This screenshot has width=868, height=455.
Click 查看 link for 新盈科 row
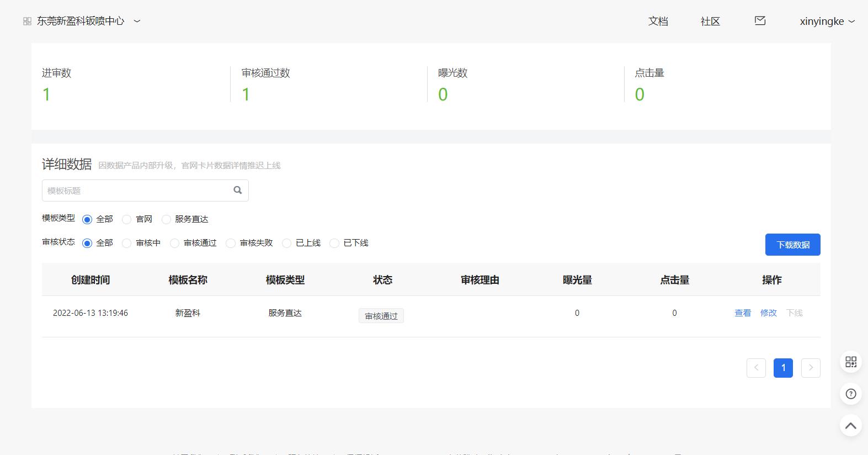743,313
